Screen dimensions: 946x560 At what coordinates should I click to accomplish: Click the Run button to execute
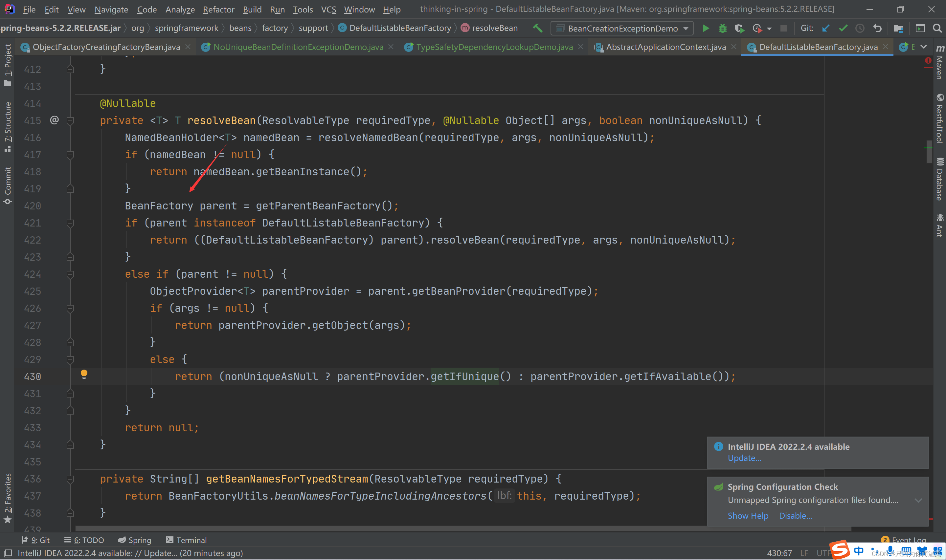click(706, 29)
